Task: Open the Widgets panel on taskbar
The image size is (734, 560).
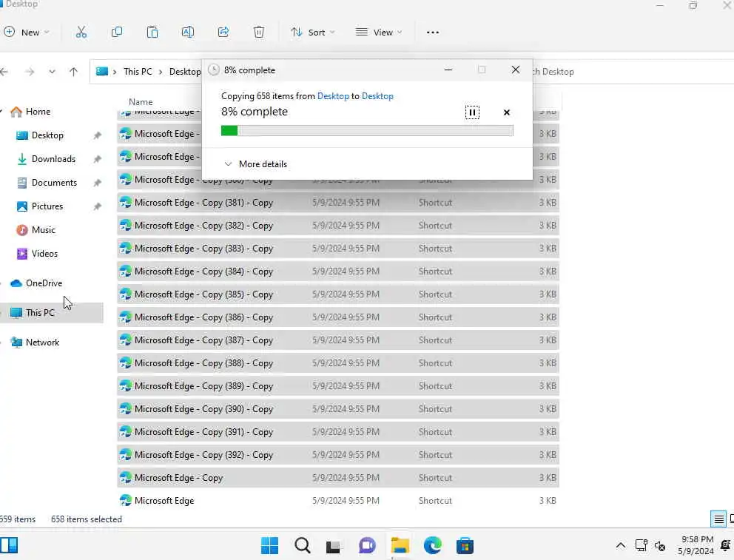Action: pyautogui.click(x=9, y=545)
